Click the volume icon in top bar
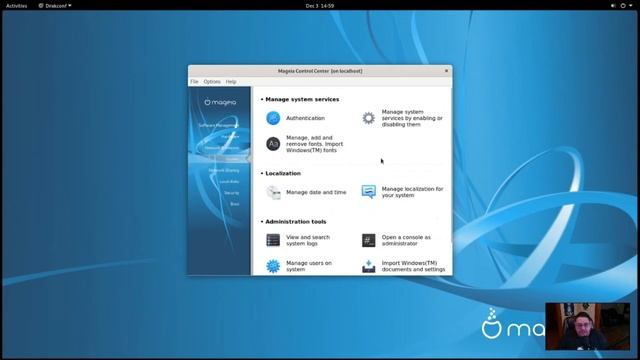 click(x=613, y=6)
